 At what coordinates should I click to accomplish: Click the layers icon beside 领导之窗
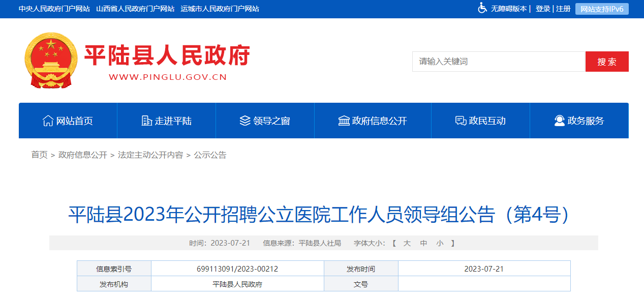tap(245, 121)
